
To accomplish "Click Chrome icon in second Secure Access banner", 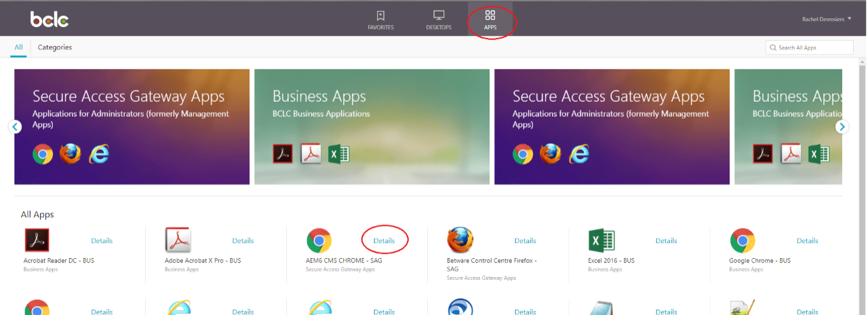I will coord(523,154).
